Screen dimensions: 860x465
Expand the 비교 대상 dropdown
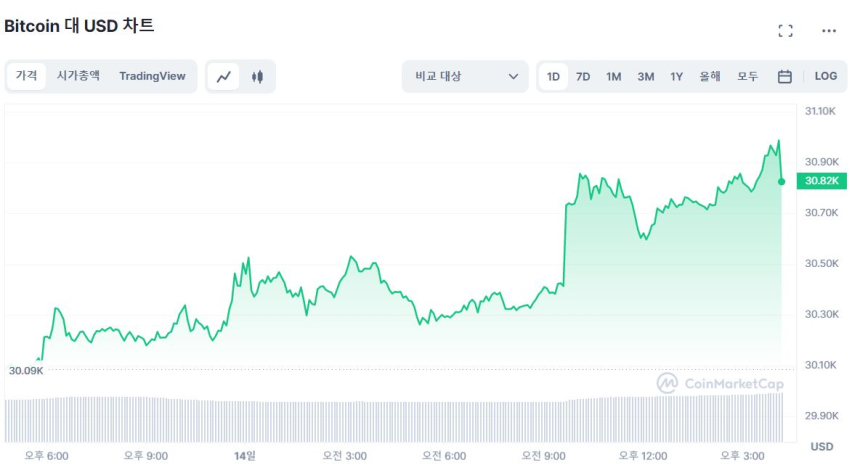click(465, 76)
